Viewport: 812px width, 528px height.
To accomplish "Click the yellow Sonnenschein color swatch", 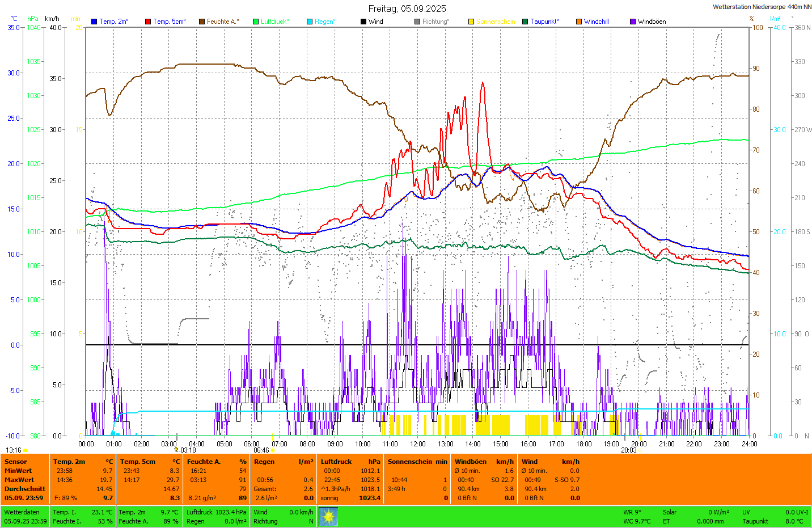I will pyautogui.click(x=471, y=22).
